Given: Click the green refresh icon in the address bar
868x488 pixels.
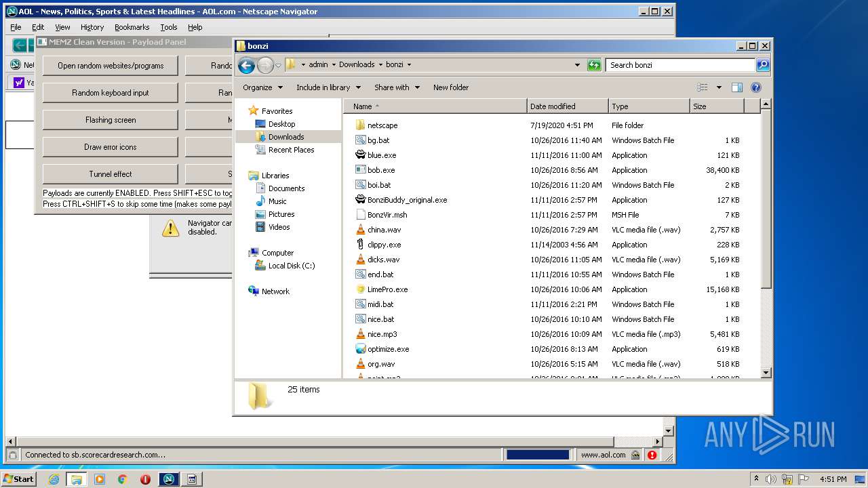Looking at the screenshot, I should 594,65.
